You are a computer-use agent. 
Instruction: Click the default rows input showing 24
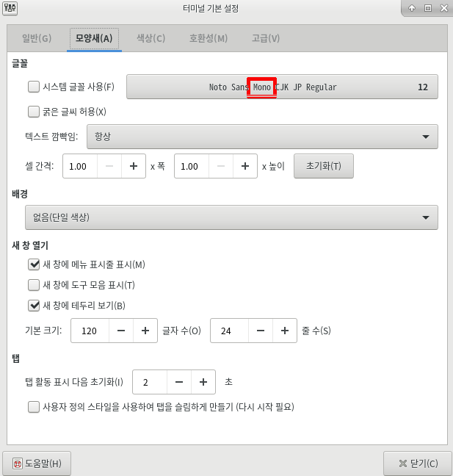click(x=229, y=331)
